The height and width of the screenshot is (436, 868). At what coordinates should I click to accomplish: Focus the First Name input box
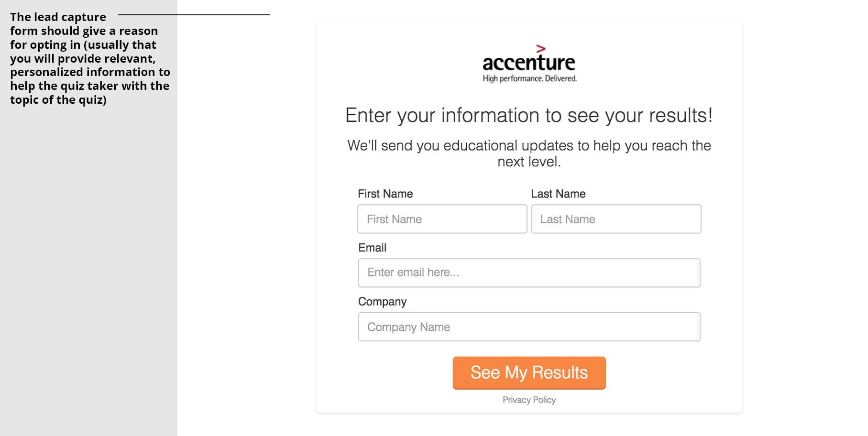point(442,219)
